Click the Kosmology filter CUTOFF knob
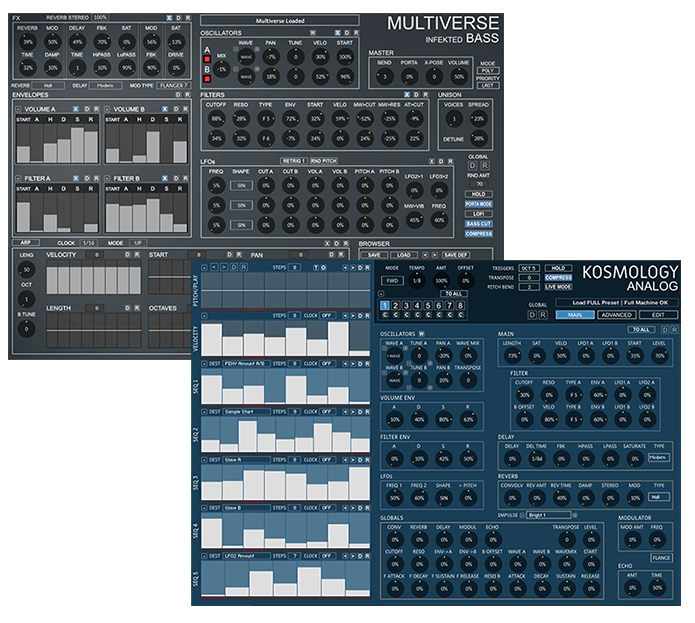The image size is (695, 623). point(524,395)
